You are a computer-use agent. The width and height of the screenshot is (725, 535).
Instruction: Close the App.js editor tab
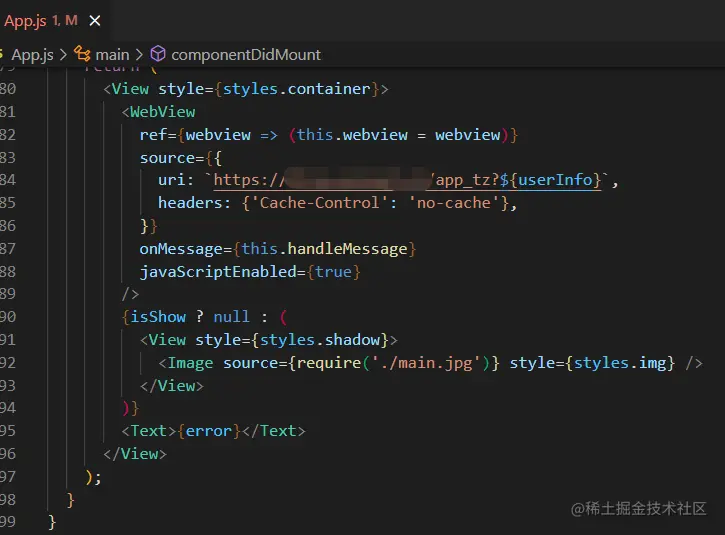point(95,21)
